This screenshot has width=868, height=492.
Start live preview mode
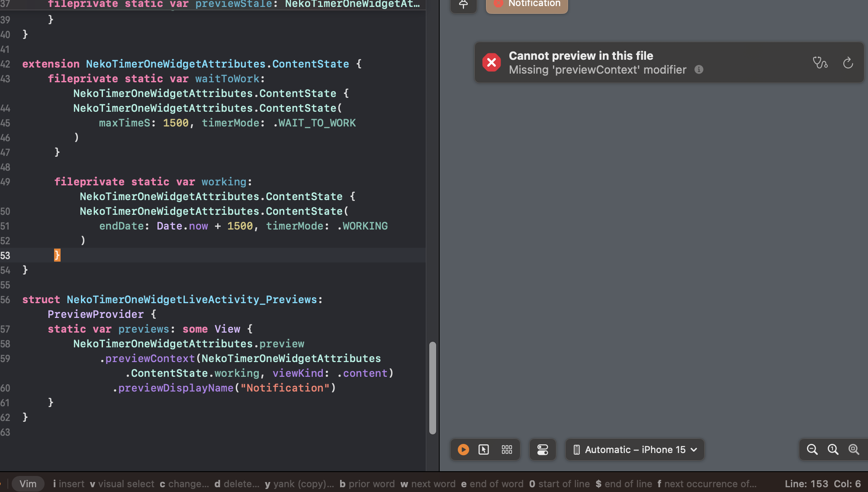(x=463, y=450)
